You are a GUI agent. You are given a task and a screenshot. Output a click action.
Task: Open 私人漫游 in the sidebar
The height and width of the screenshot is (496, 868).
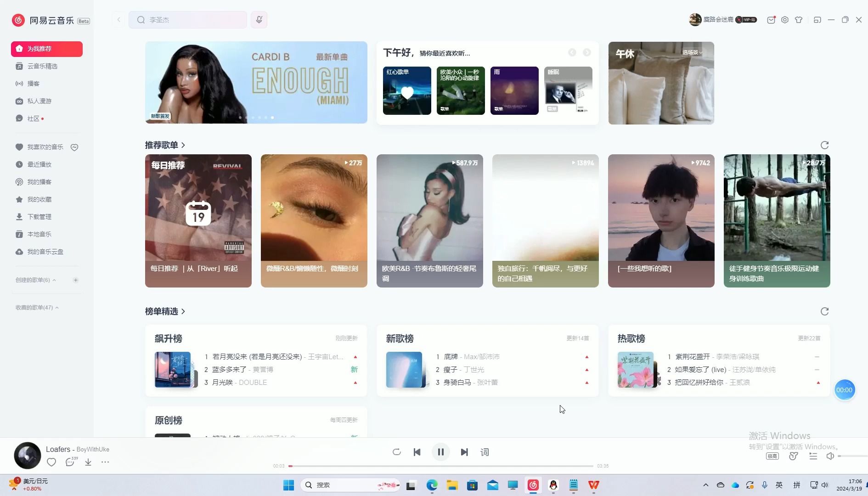[39, 101]
